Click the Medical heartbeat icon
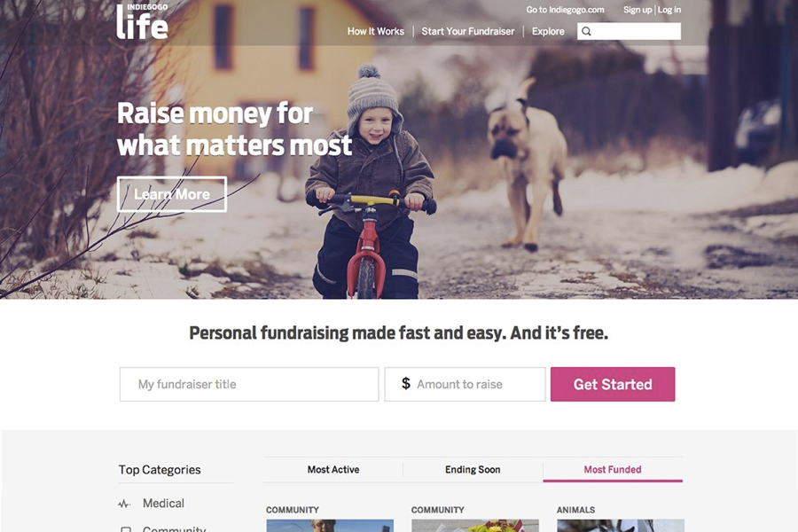 124,504
